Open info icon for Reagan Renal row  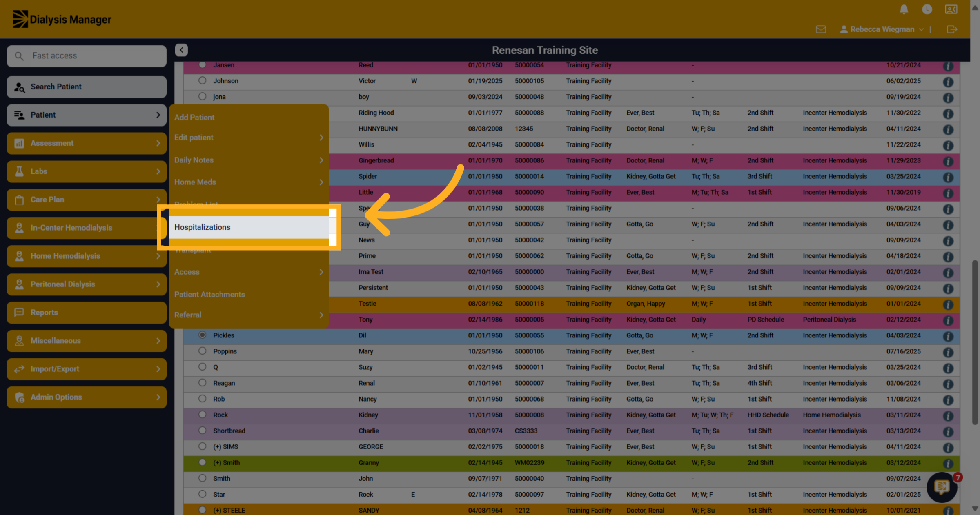point(948,384)
